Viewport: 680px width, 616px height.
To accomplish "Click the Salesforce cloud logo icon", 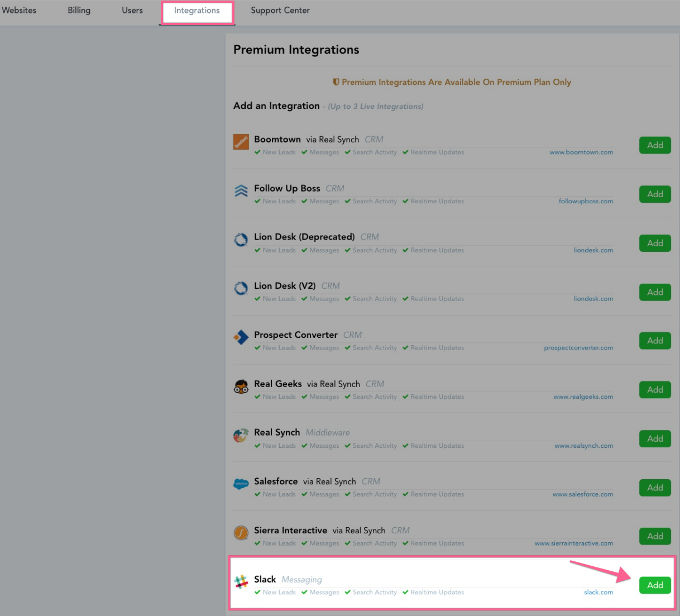I will tap(241, 484).
